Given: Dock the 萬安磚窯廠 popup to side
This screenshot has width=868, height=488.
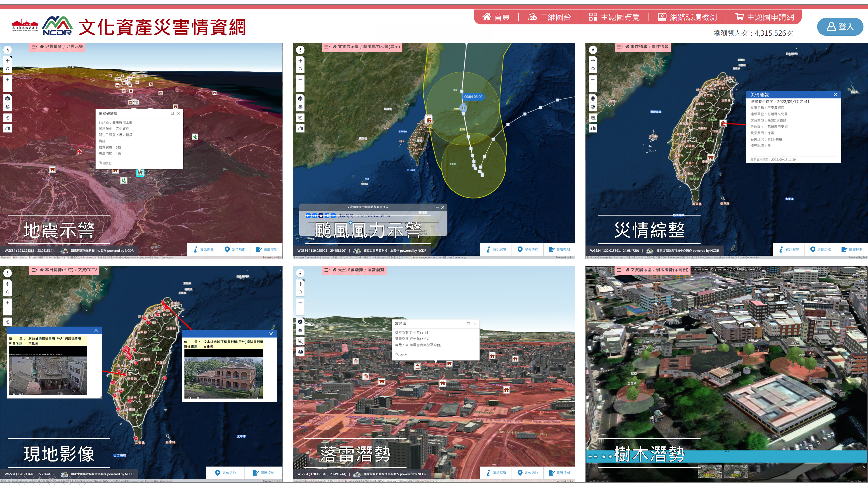Looking at the screenshot, I should (172, 113).
